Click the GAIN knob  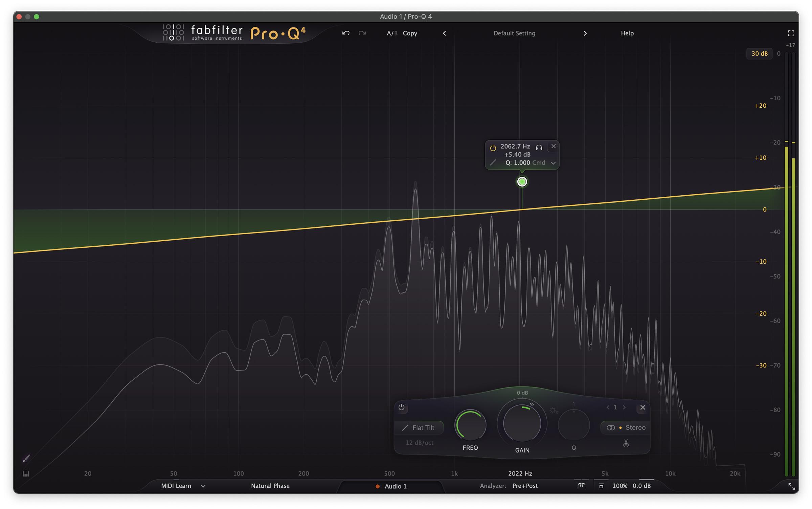[x=522, y=423]
